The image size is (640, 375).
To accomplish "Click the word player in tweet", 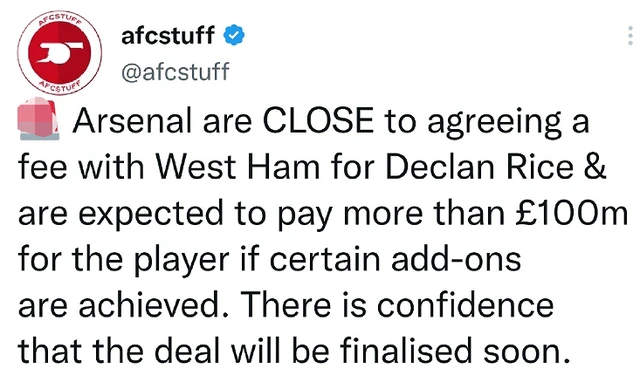I will [181, 260].
